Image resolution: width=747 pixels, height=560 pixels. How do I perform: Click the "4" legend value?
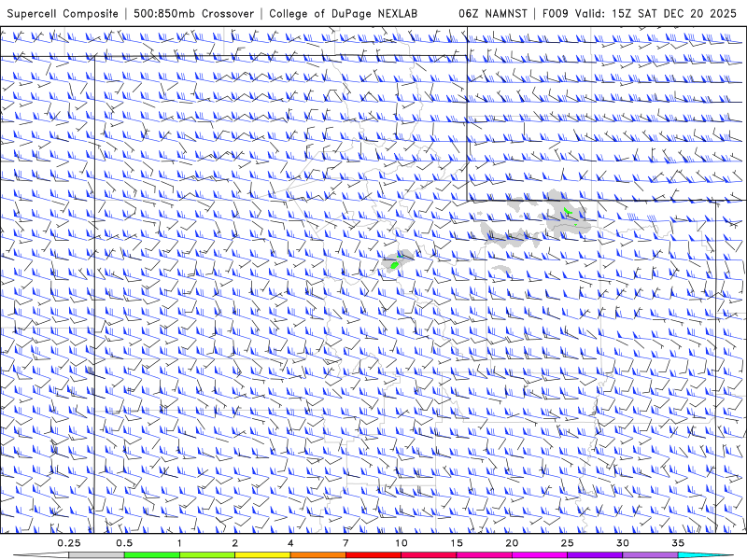click(290, 543)
